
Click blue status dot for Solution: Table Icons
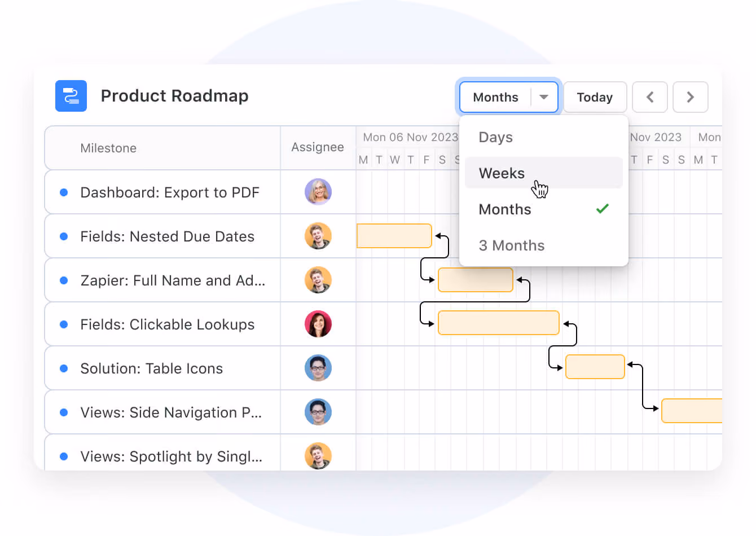coord(64,368)
